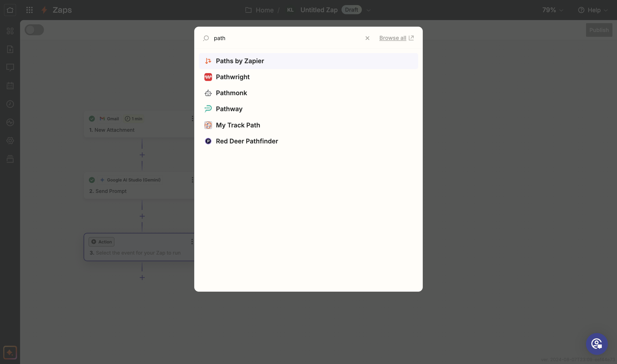617x364 pixels.
Task: Open the sidebar activity status icon
Action: point(10,122)
